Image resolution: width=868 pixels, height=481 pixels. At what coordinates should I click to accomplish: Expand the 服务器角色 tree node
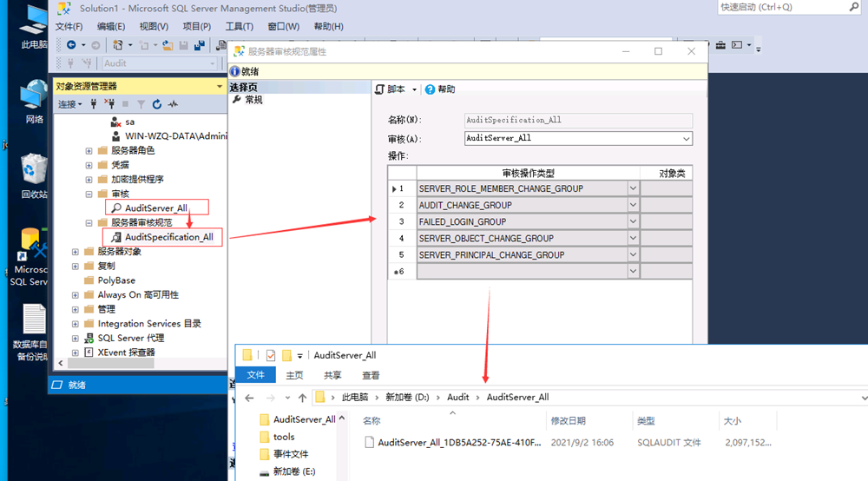click(x=89, y=150)
